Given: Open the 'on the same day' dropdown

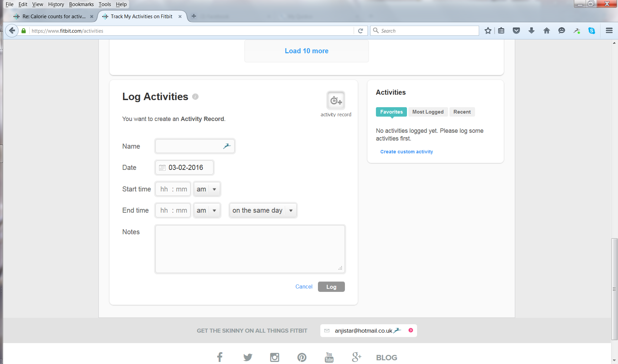Looking at the screenshot, I should click(263, 210).
